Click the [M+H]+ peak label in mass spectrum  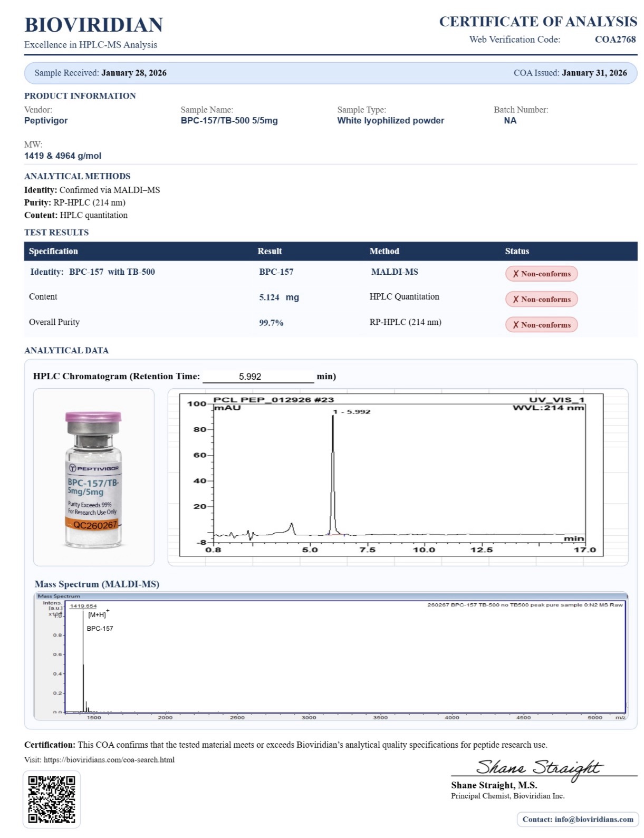click(x=98, y=614)
